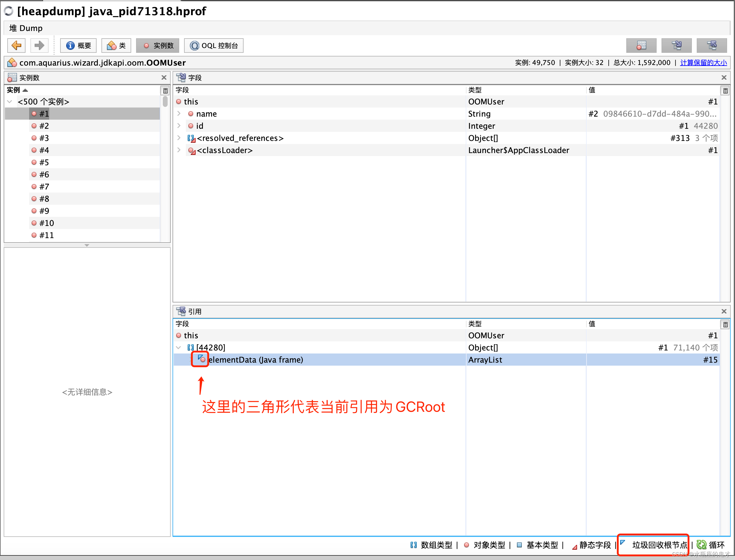
Task: Click the [44280] array type icon
Action: tap(191, 348)
